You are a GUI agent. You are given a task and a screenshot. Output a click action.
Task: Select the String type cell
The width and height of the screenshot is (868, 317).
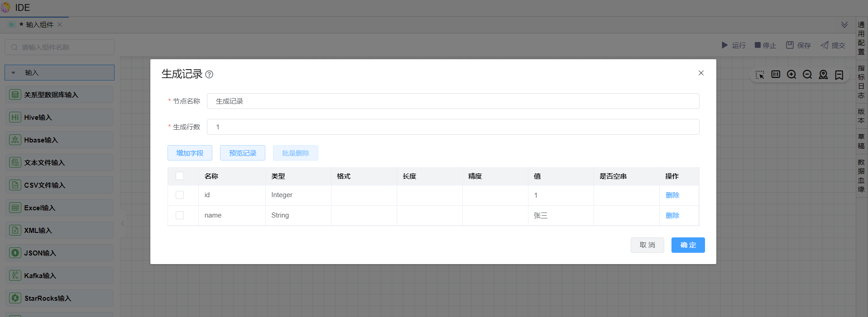click(298, 215)
